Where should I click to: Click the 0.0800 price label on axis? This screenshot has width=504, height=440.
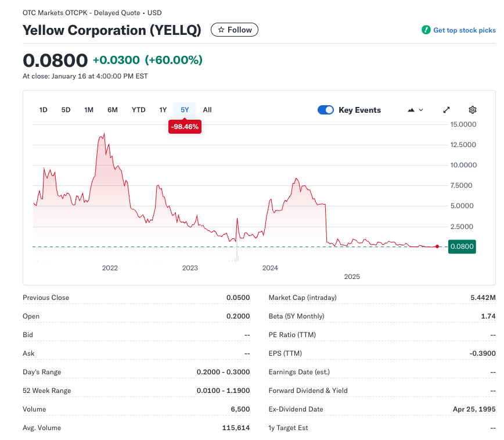pyautogui.click(x=462, y=246)
